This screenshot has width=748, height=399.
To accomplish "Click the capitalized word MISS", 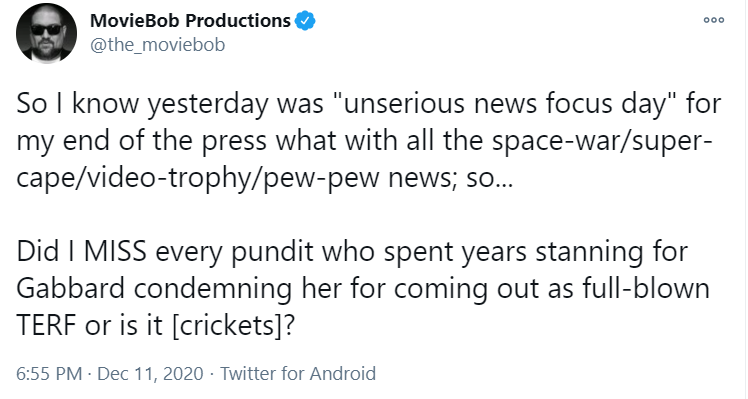I will coord(115,252).
